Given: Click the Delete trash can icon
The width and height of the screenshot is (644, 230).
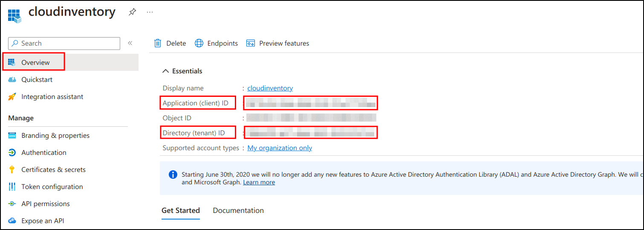Looking at the screenshot, I should tap(158, 43).
